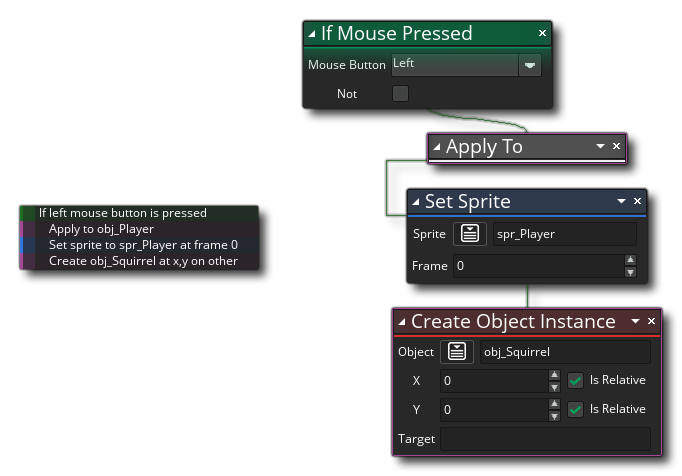682x476 pixels.
Task: Close the Apply To node
Action: pos(616,146)
